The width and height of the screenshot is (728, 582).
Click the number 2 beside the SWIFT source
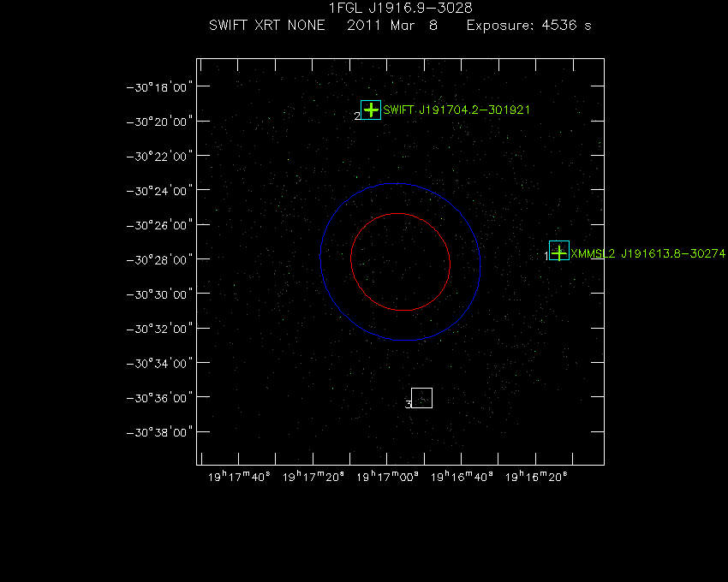[357, 116]
